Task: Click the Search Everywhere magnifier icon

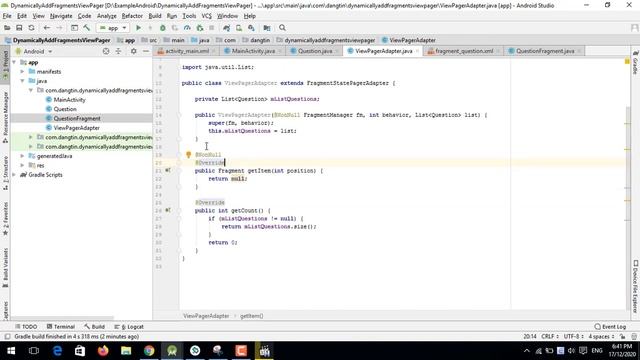Action: [x=282, y=28]
